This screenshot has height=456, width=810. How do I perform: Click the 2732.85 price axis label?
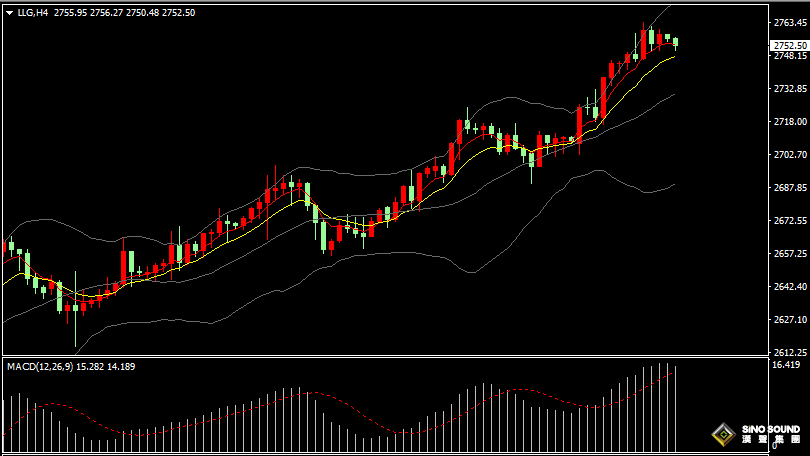pyautogui.click(x=790, y=89)
